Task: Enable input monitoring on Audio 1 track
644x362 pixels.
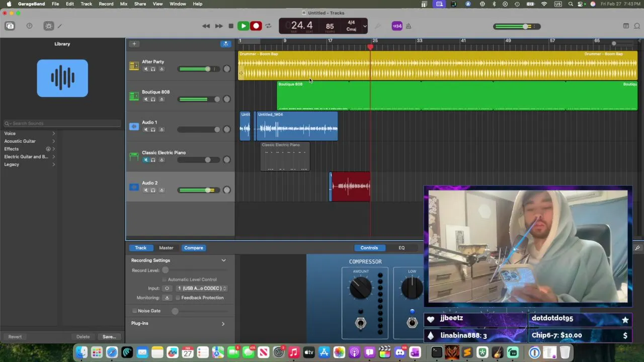Action: coord(160,129)
